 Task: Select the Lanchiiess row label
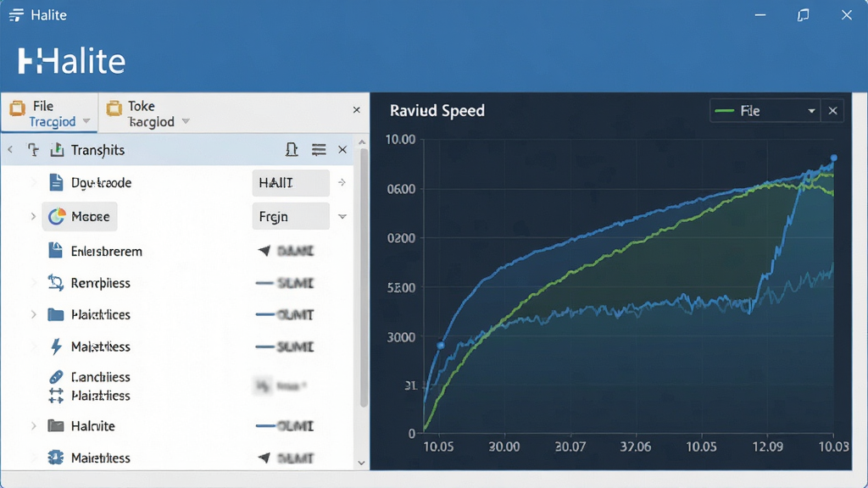point(100,377)
